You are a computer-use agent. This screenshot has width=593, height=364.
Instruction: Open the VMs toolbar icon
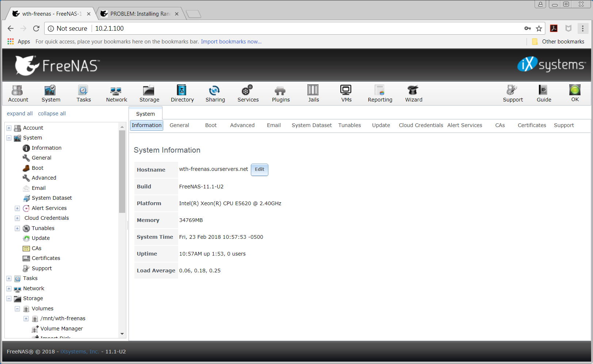pyautogui.click(x=346, y=93)
